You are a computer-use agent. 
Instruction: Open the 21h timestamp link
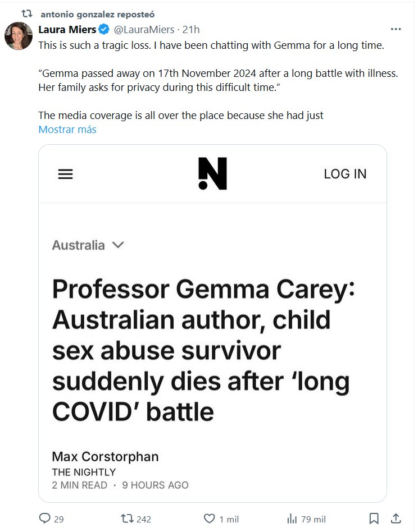[190, 30]
